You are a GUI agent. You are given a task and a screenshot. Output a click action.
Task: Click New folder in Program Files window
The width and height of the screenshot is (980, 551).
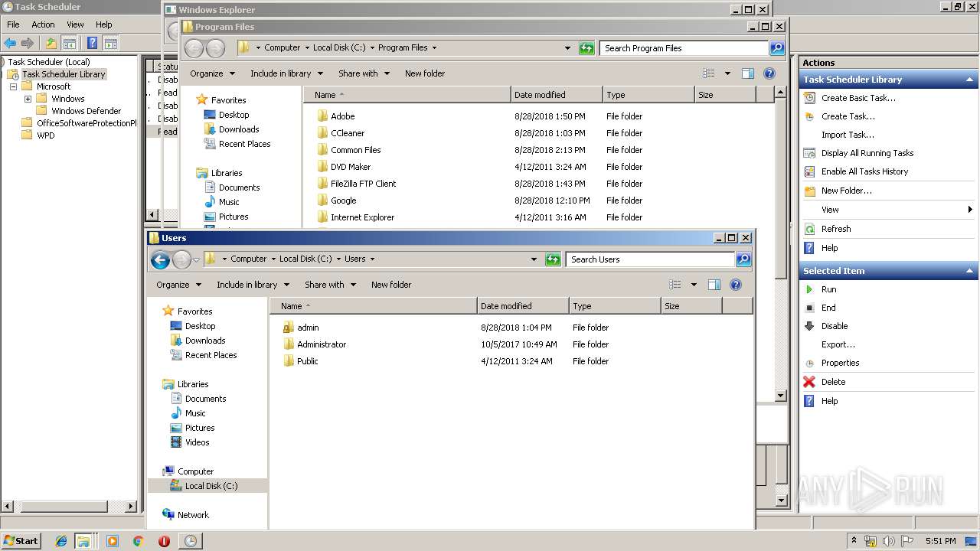425,73
